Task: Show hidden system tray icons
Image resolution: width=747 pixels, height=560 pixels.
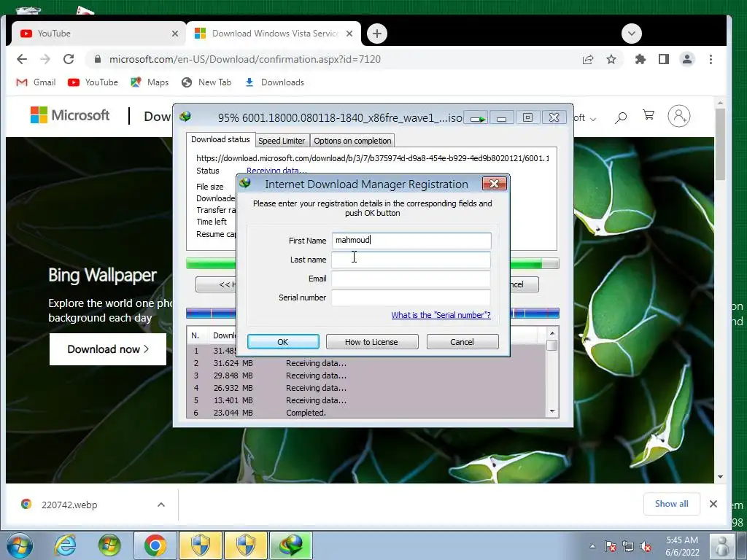Action: pos(592,547)
